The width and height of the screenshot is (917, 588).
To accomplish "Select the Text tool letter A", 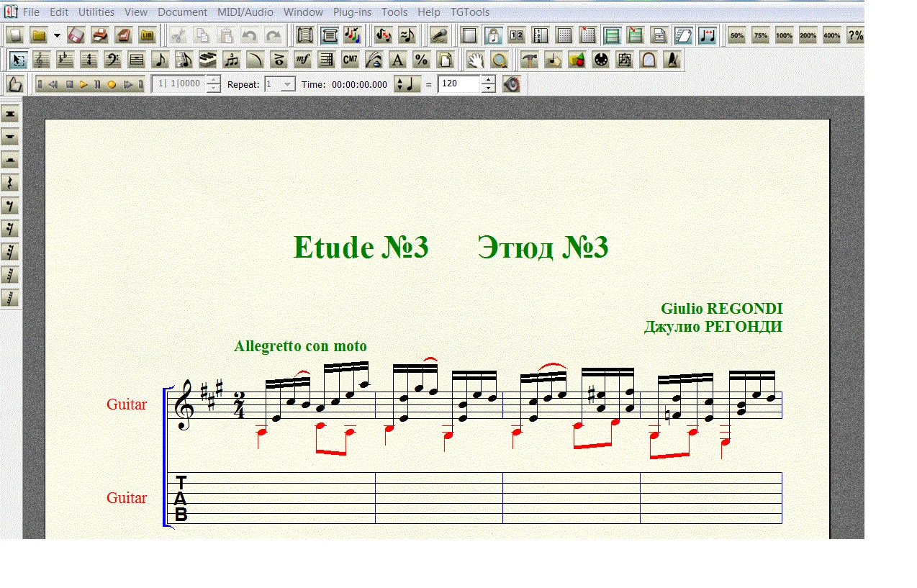I will point(398,60).
